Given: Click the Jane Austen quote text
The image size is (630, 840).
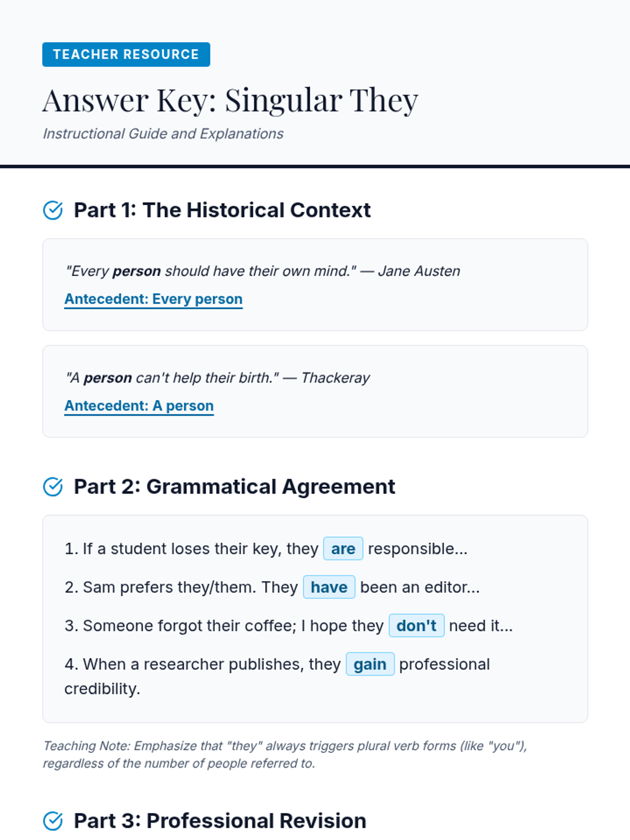Looking at the screenshot, I should [x=262, y=271].
